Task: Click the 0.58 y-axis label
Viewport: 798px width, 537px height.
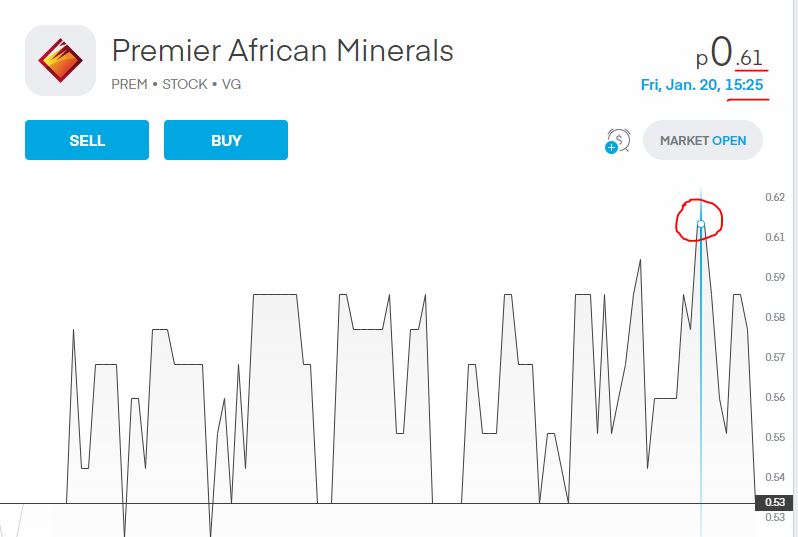Action: (775, 318)
